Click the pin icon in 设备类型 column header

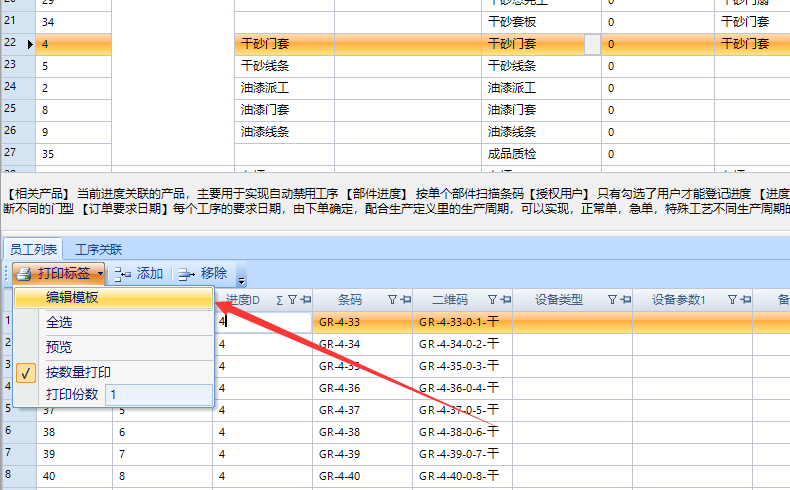[x=624, y=299]
